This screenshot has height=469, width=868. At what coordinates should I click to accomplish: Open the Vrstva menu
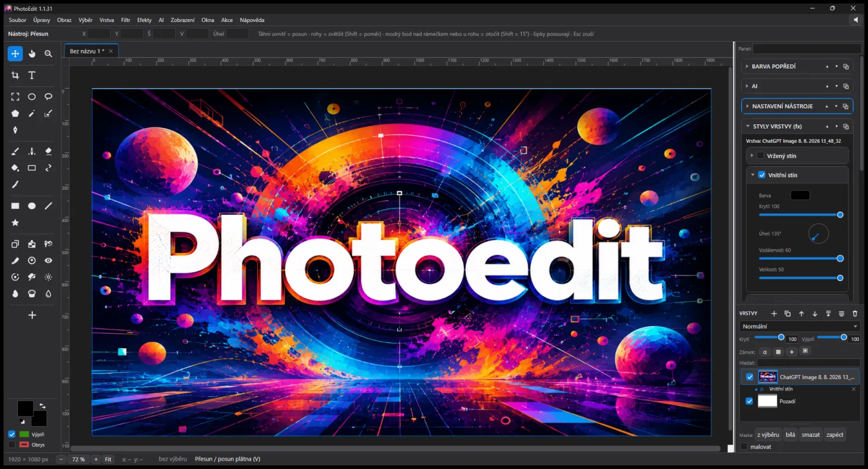pos(107,20)
